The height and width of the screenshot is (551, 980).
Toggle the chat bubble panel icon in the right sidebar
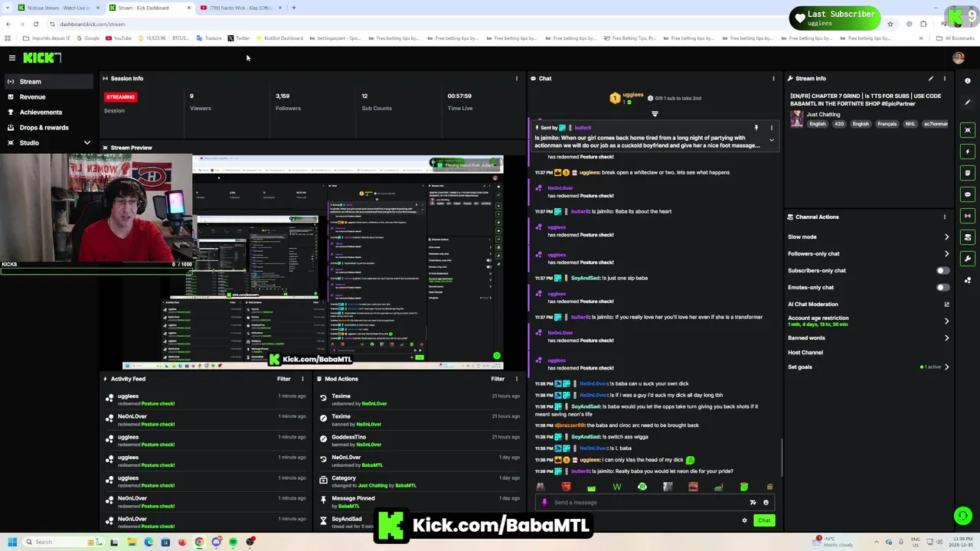[968, 194]
